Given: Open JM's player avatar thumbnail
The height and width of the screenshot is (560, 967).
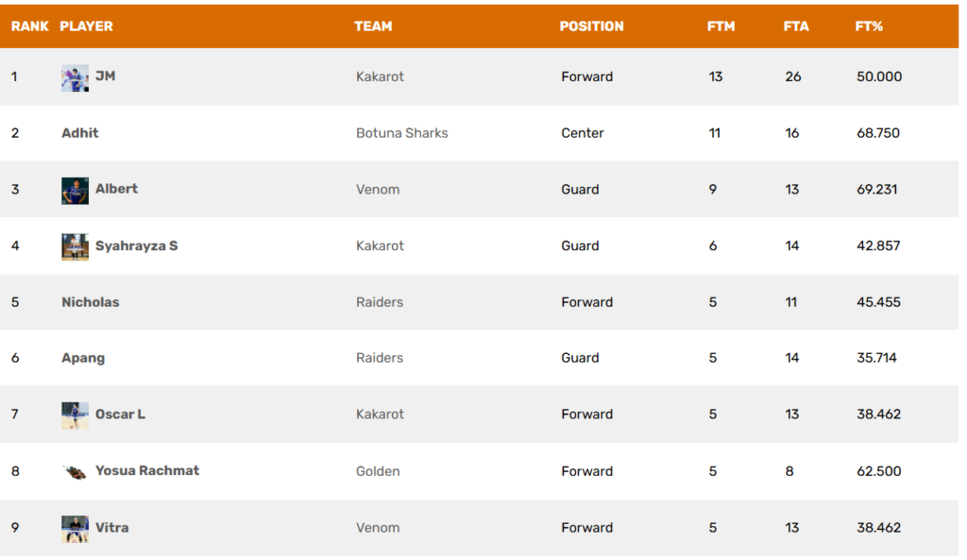Looking at the screenshot, I should (75, 78).
